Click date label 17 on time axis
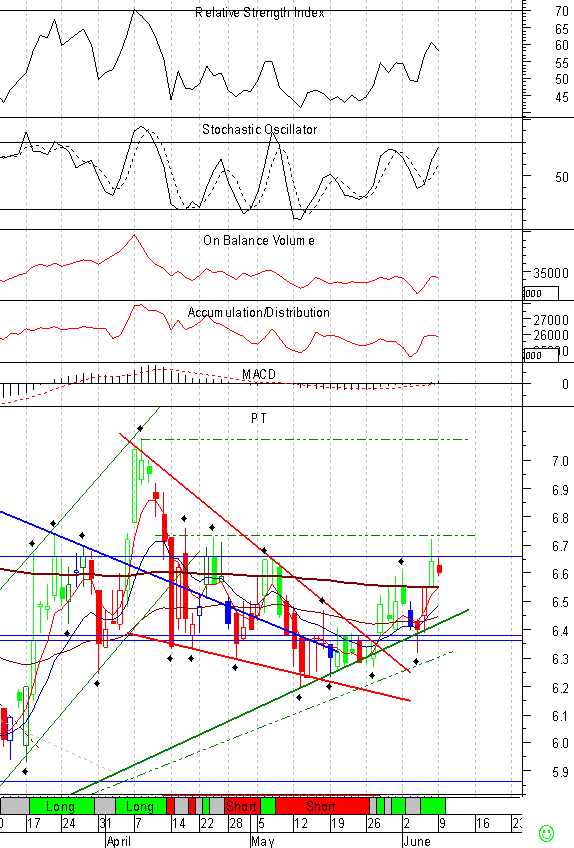The image size is (574, 848). pos(34,824)
